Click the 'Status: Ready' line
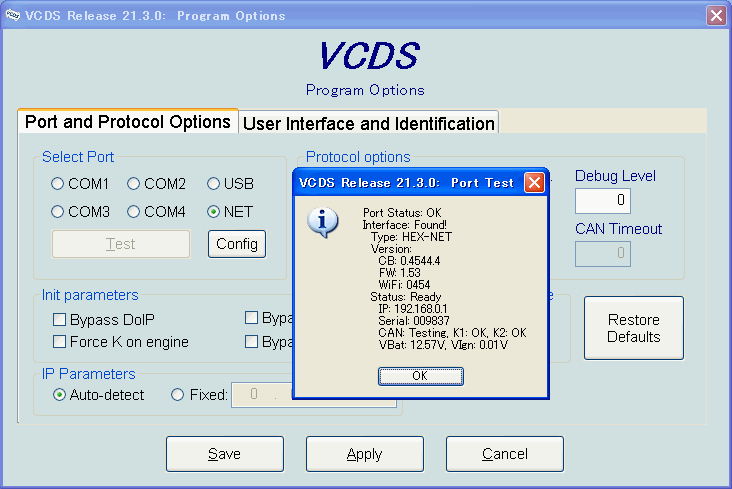Viewport: 732px width, 489px height. click(x=406, y=297)
